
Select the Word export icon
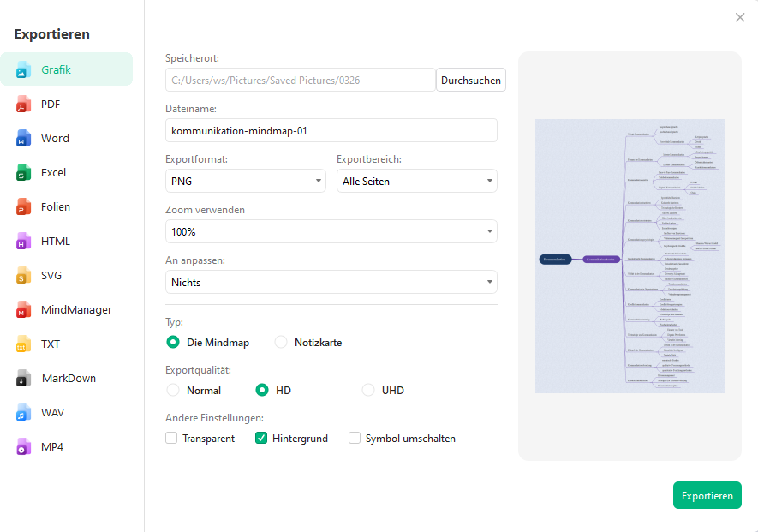[23, 139]
